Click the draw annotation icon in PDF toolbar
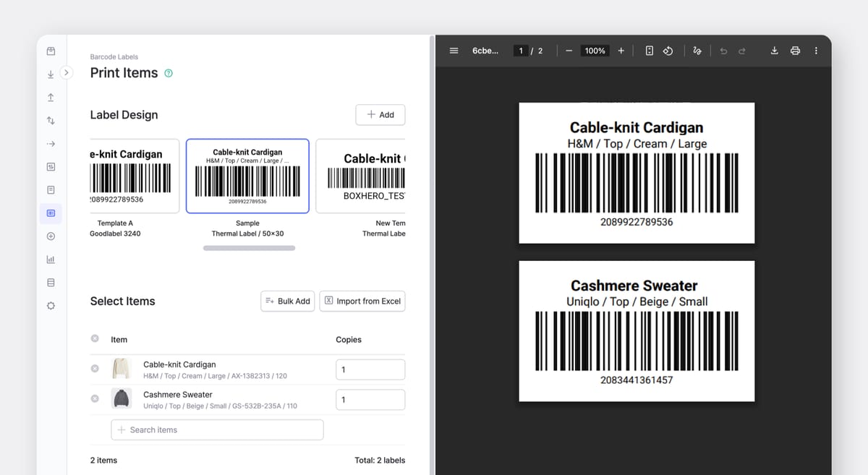The height and width of the screenshot is (475, 868). 697,51
